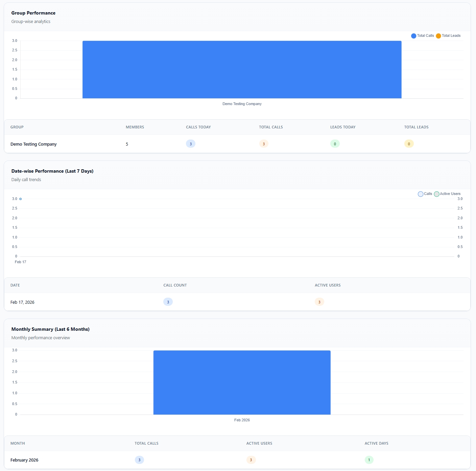The image size is (476, 471).
Task: Click the data point at Feb 17
Action: click(x=20, y=199)
